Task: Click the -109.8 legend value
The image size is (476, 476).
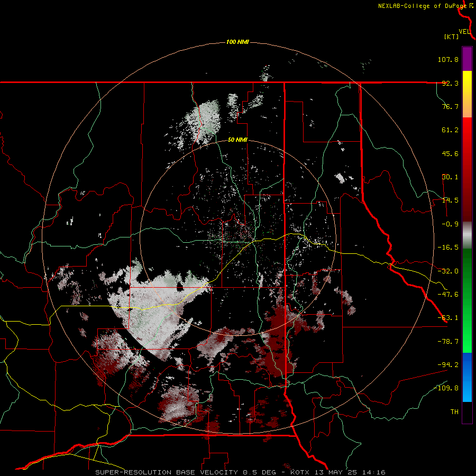Action: (x=446, y=388)
